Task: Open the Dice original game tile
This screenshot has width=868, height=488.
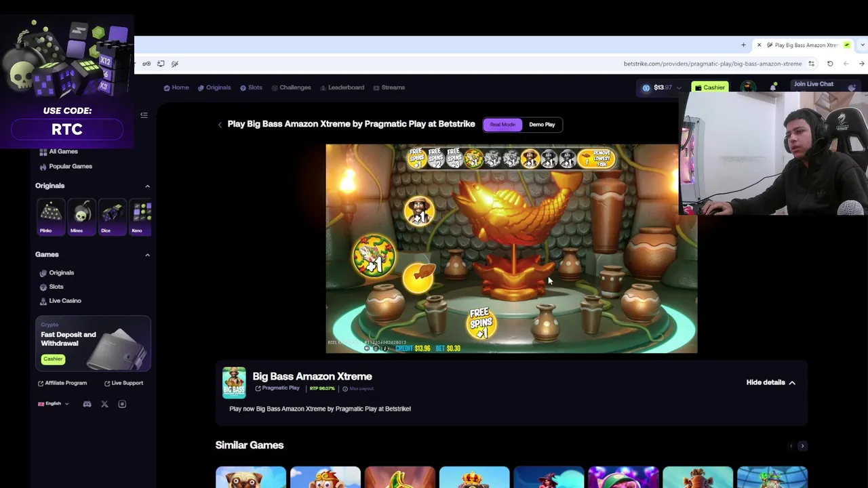Action: (113, 216)
